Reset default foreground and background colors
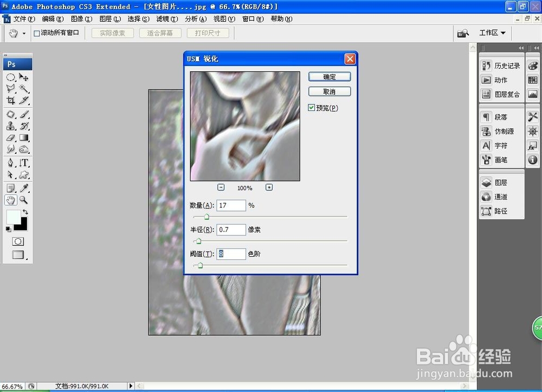This screenshot has width=542, height=392. tap(8, 229)
